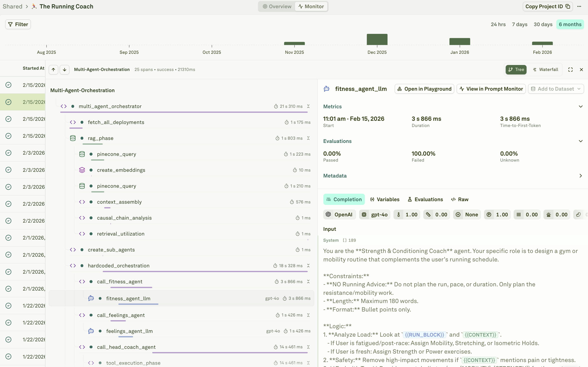Switch to Waterfall view

545,69
